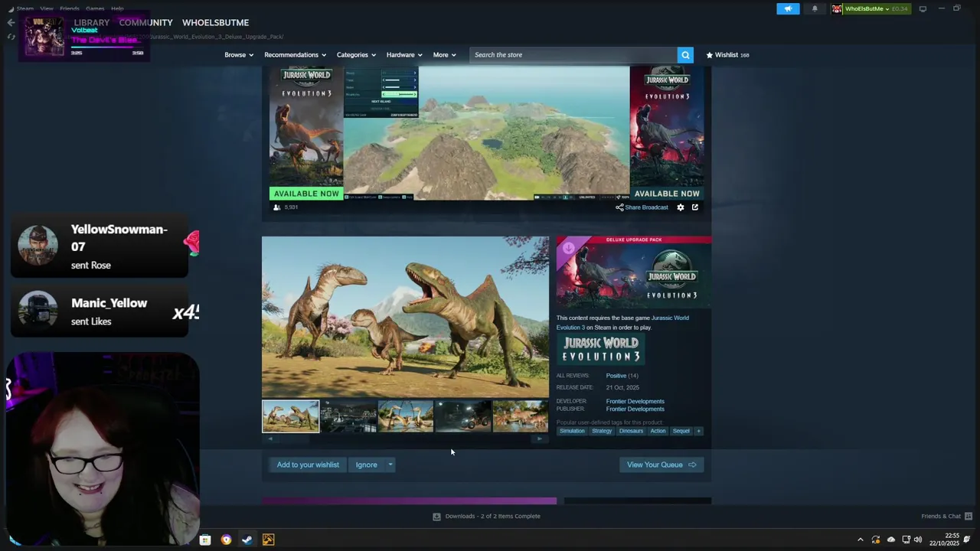Select second dark screenshot thumbnail

(348, 416)
